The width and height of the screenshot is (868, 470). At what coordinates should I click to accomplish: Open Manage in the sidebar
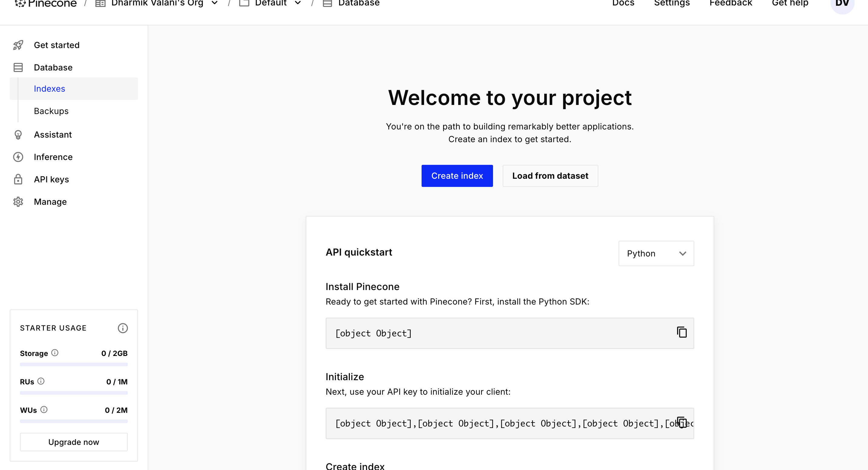coord(51,202)
